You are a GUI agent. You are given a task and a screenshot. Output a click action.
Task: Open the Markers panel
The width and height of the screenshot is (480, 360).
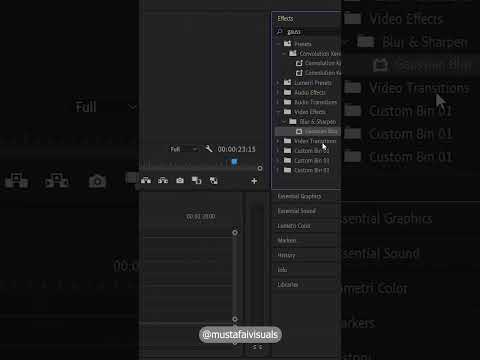tap(287, 240)
